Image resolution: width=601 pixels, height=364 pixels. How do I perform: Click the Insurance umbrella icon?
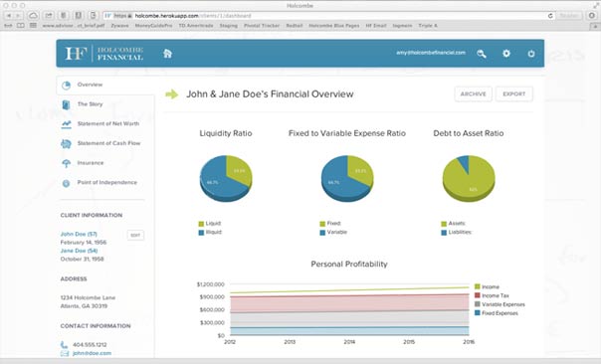click(x=66, y=164)
